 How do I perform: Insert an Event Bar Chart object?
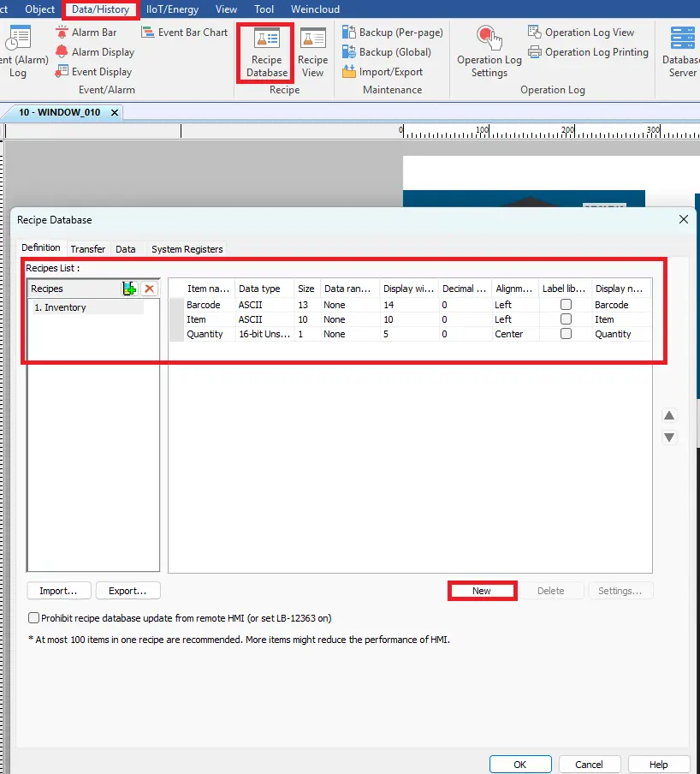(x=185, y=32)
